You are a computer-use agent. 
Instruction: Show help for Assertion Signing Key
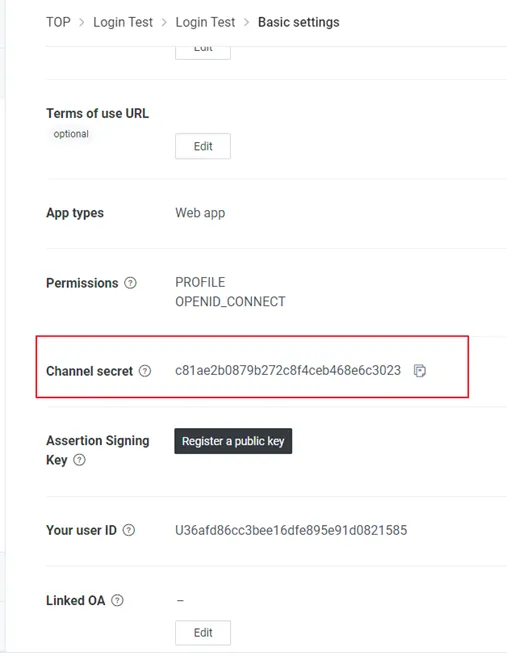tap(79, 460)
